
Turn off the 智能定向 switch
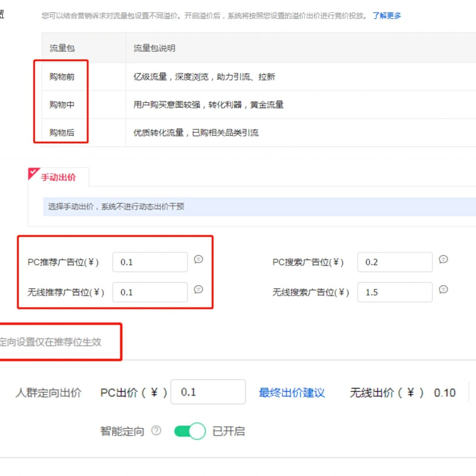pyautogui.click(x=190, y=431)
